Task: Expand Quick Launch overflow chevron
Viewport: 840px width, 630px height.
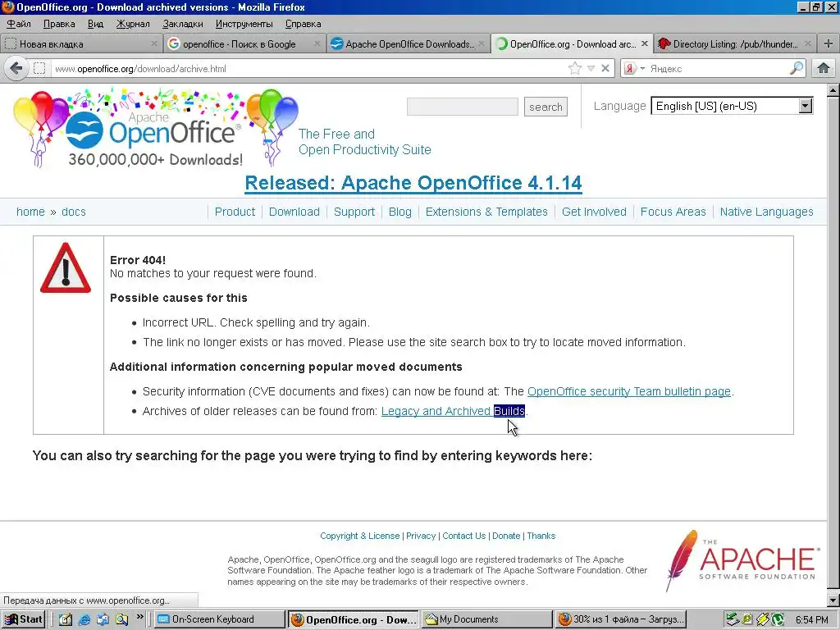Action: pos(139,617)
